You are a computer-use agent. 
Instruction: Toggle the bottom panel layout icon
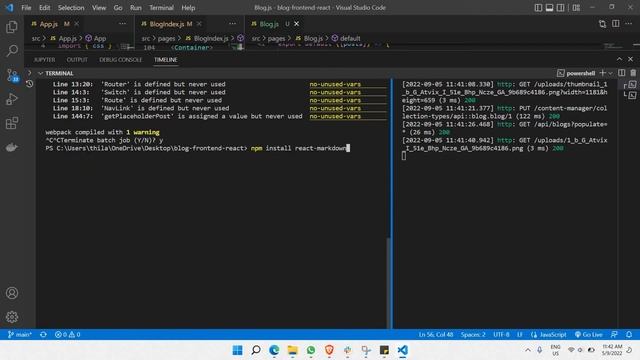click(549, 8)
